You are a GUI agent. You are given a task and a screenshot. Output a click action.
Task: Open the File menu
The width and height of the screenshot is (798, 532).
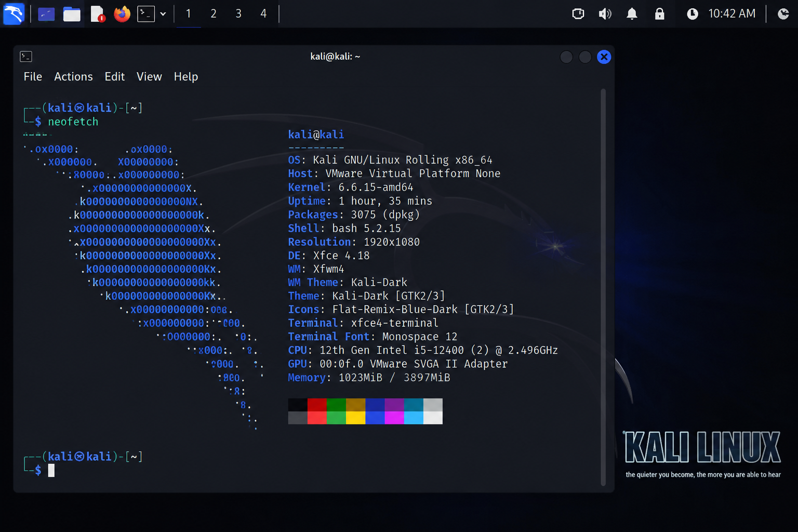33,77
